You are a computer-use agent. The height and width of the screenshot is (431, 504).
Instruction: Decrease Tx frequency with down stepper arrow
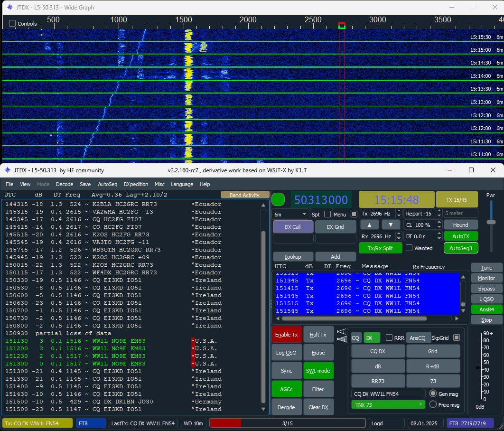(399, 215)
